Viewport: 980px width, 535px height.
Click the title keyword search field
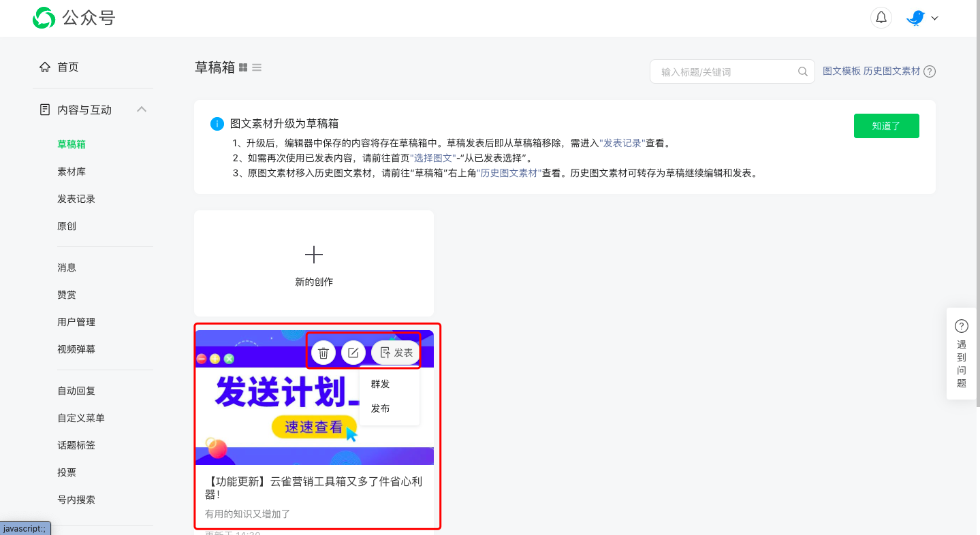[x=722, y=71]
